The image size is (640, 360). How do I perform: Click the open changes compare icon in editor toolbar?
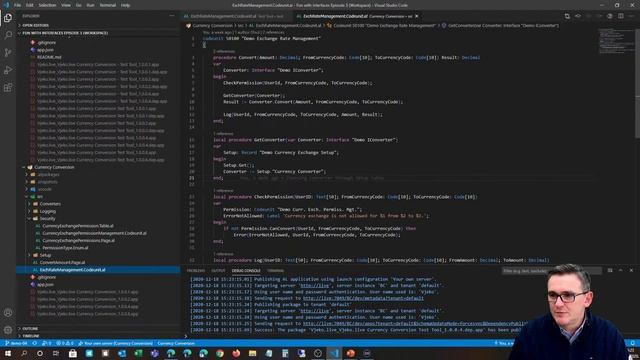(567, 16)
